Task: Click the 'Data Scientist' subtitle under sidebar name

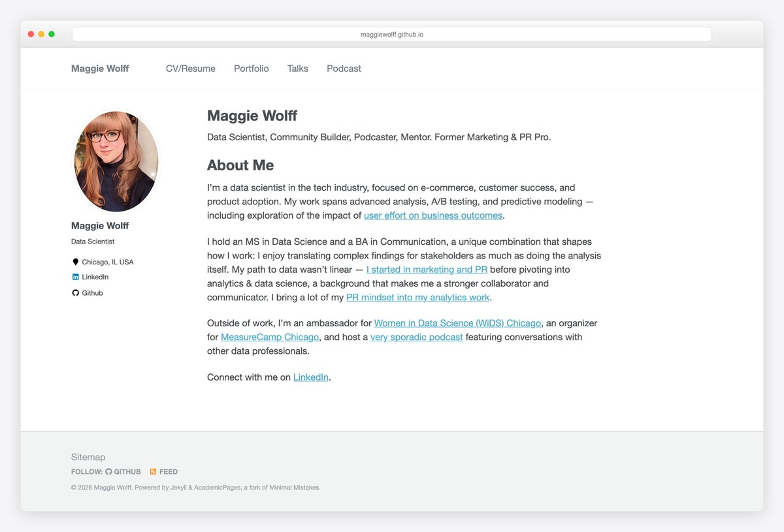Action: click(x=93, y=242)
